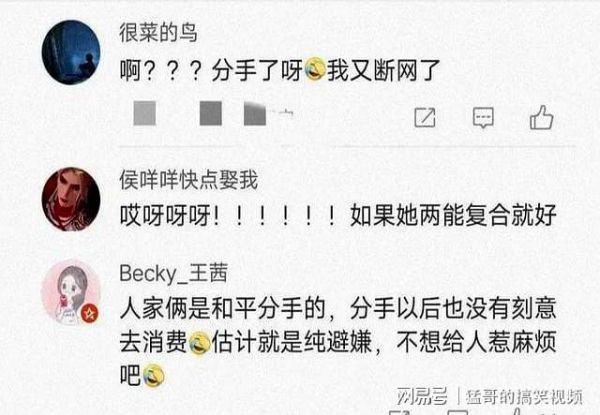Click the emoji after 吧 in last comment
The width and height of the screenshot is (600, 415).
tap(153, 376)
